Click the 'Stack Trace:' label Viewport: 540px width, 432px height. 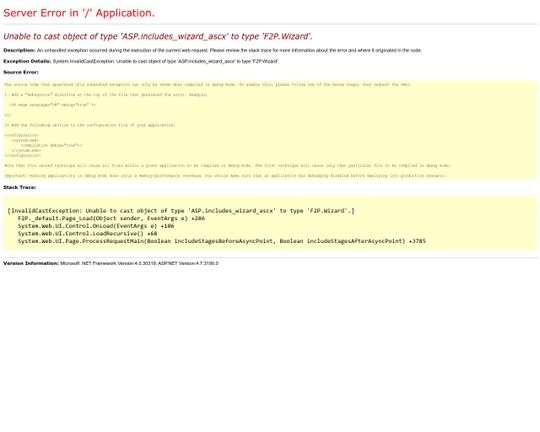coord(20,187)
